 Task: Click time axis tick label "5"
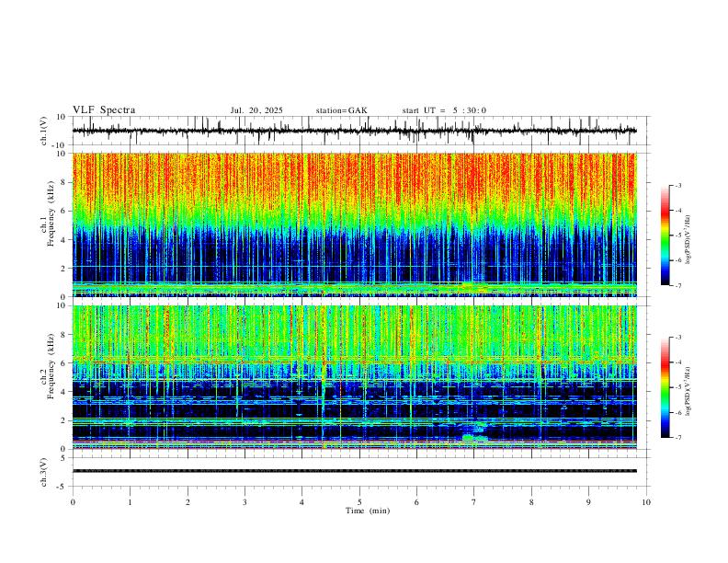359,502
